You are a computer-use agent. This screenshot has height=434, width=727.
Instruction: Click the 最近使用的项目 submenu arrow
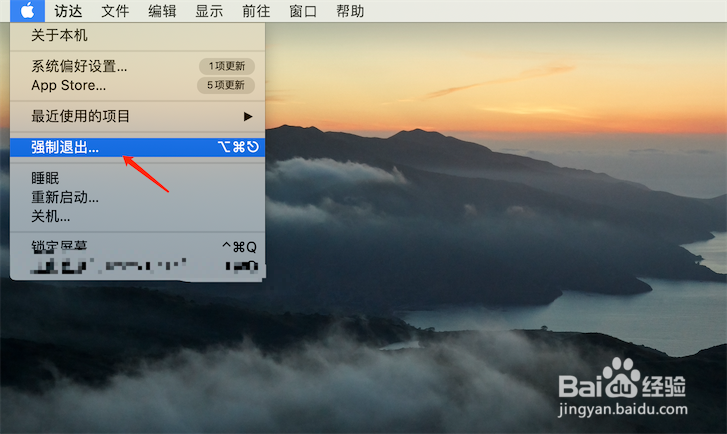point(248,116)
